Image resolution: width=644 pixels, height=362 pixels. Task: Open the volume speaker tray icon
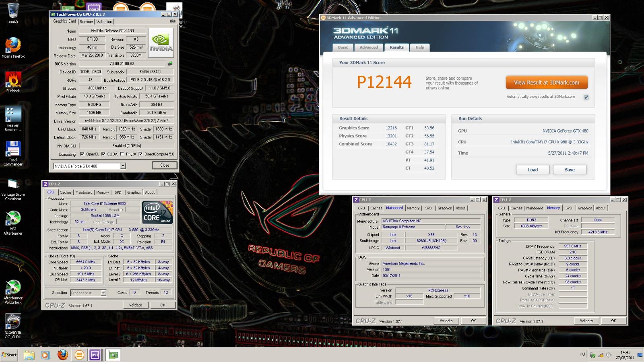click(609, 355)
